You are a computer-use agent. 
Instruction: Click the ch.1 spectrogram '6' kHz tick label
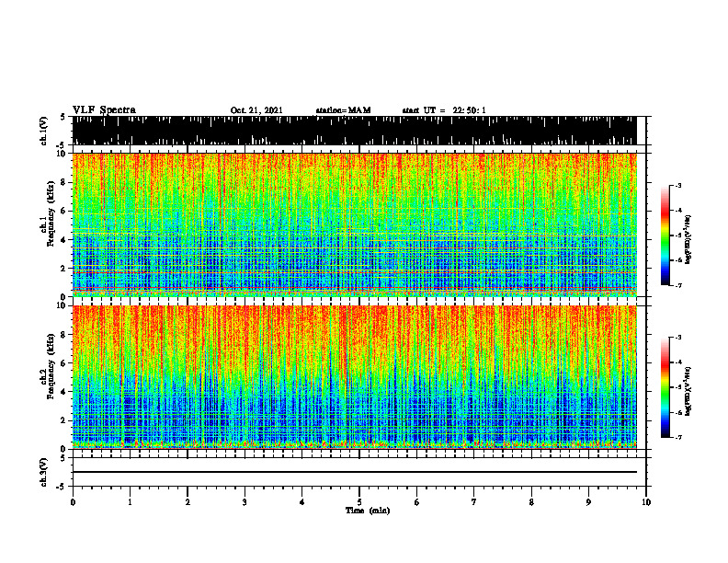(x=64, y=211)
